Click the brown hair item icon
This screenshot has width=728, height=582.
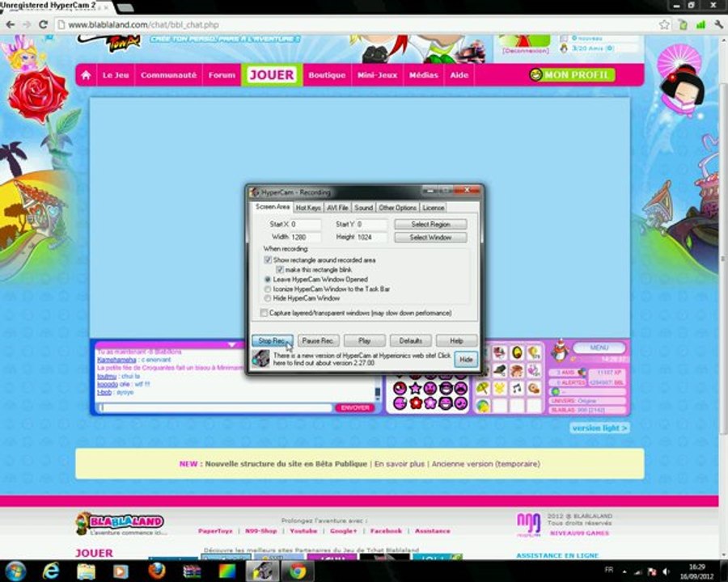516,370
